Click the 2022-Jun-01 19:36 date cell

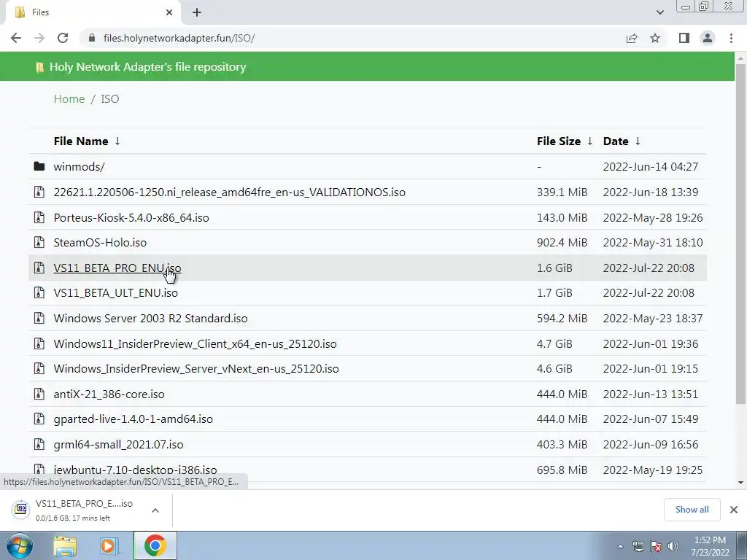pyautogui.click(x=651, y=344)
